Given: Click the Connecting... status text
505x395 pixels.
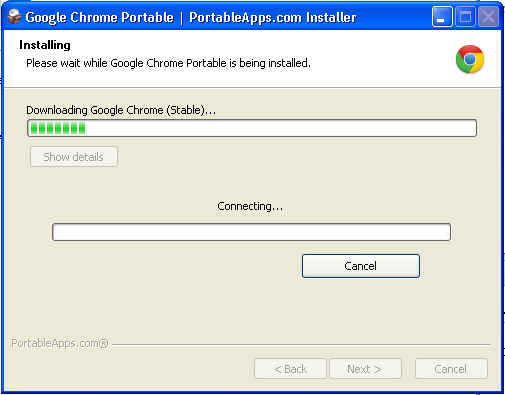Looking at the screenshot, I should (x=250, y=206).
